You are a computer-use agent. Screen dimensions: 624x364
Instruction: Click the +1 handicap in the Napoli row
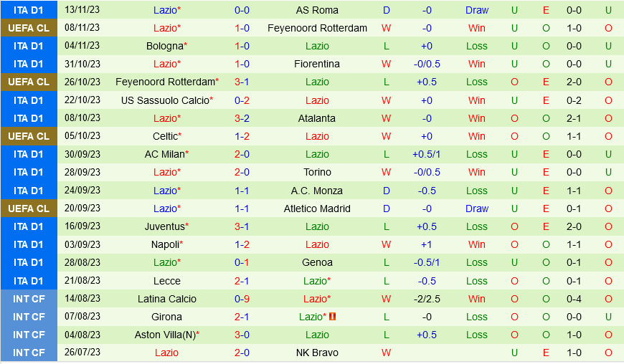427,244
